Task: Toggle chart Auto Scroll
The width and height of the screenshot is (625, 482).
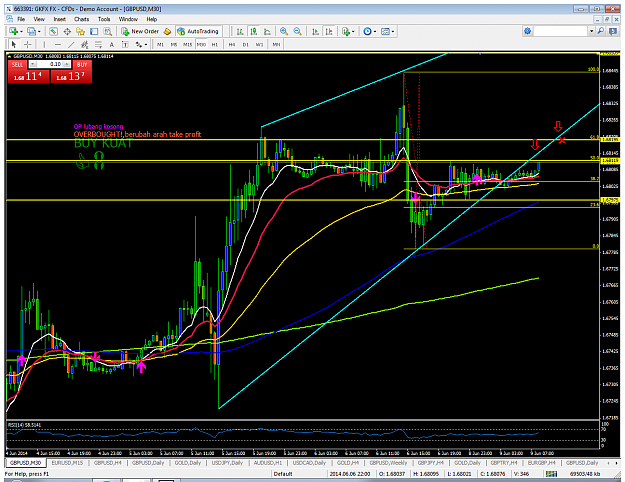Action: point(315,31)
